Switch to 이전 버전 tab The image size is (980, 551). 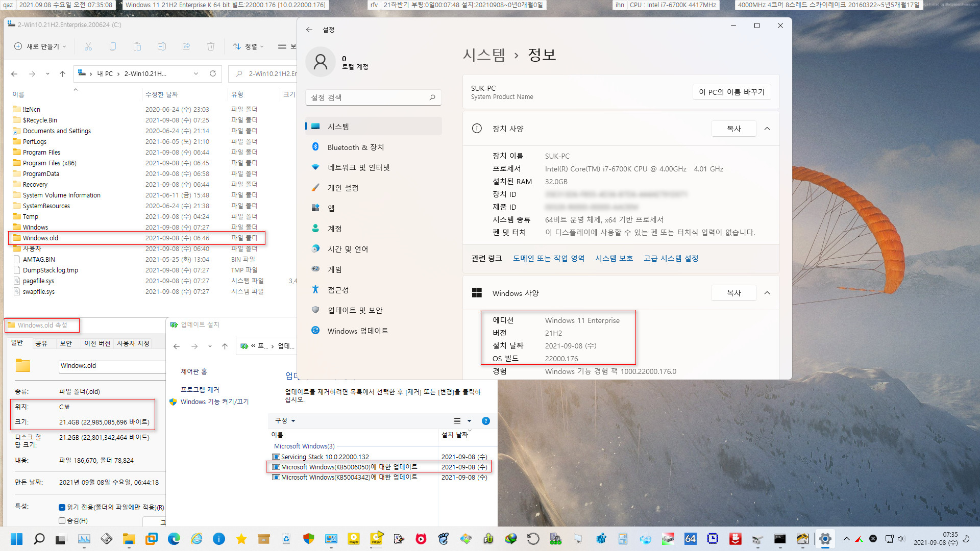[x=97, y=343]
